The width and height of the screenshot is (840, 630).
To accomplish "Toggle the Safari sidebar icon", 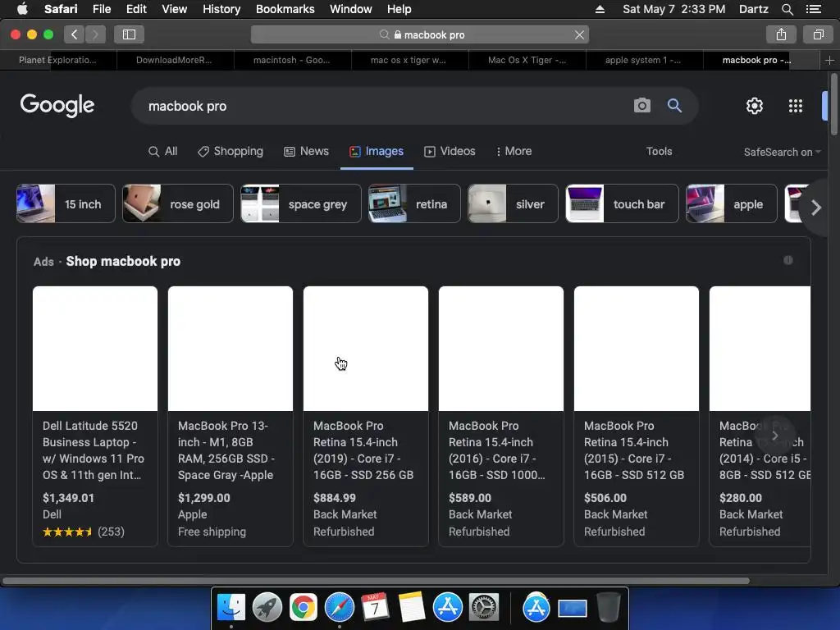I will pos(129,34).
